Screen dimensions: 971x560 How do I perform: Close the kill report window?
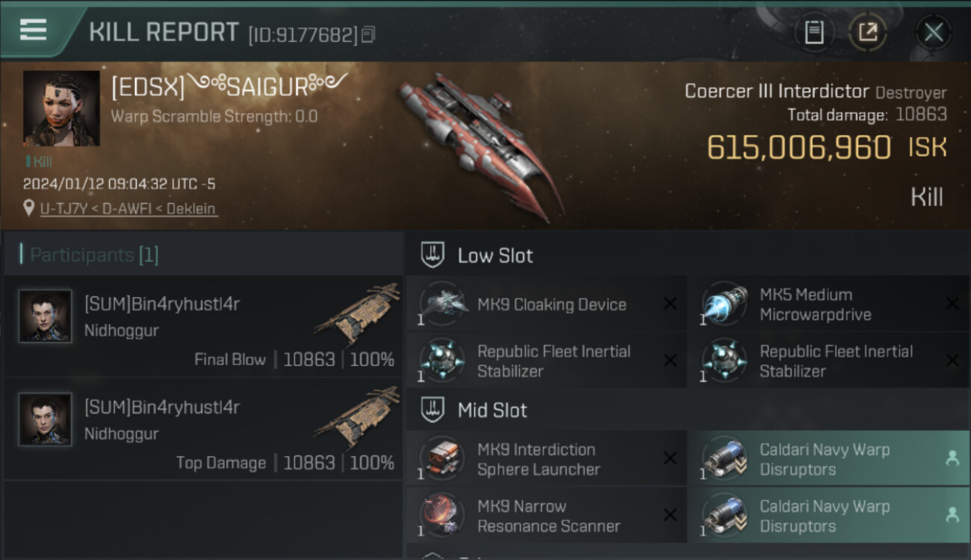coord(933,32)
